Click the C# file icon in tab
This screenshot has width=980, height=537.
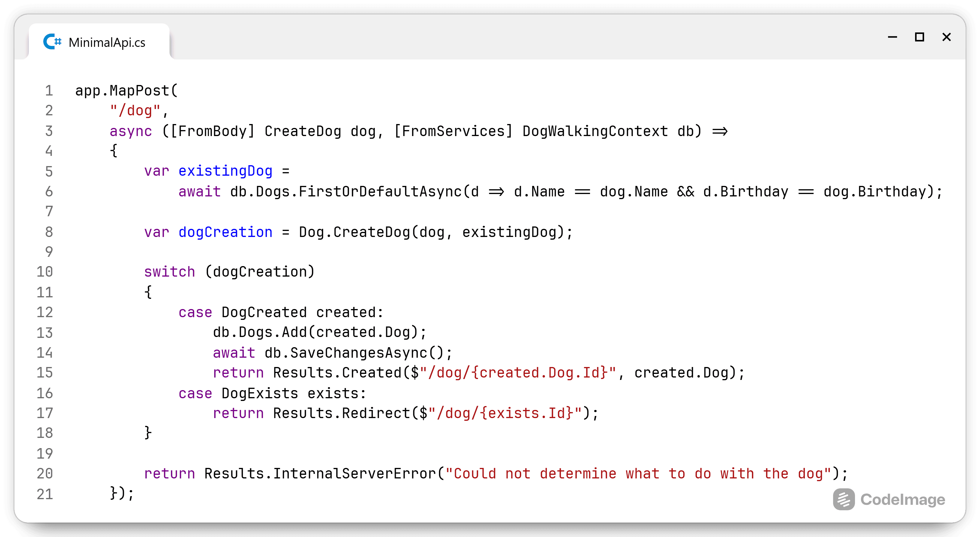click(x=52, y=42)
